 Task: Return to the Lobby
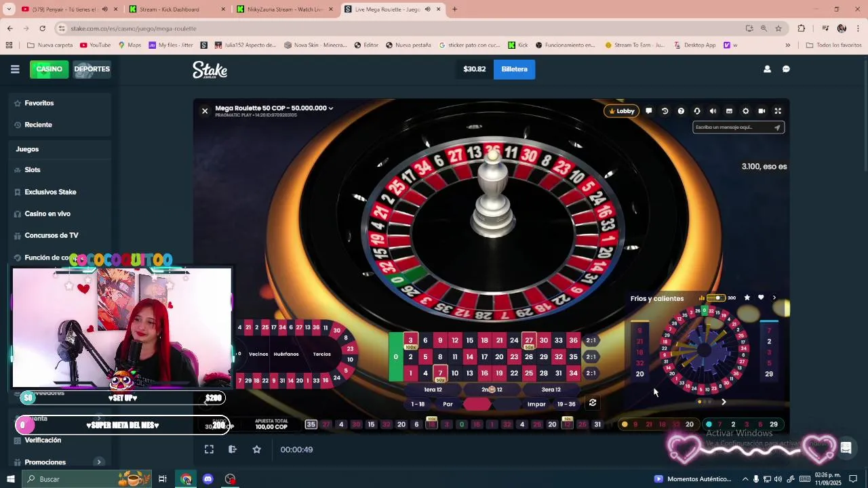coord(622,111)
